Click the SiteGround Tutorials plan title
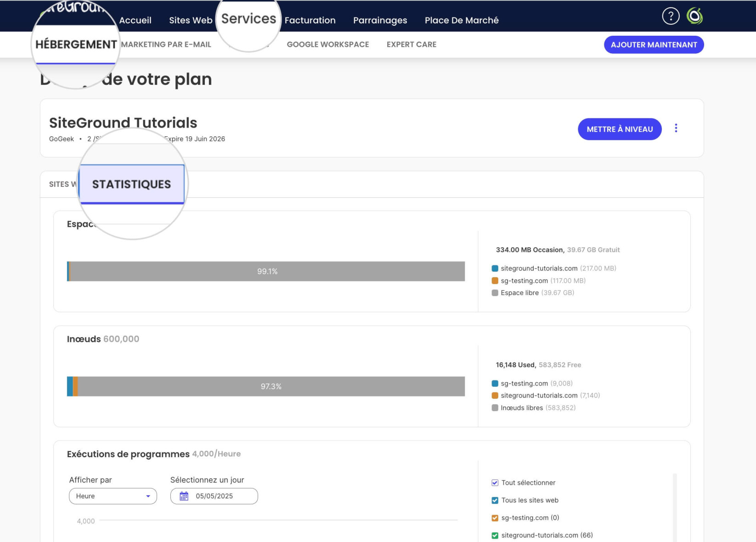756x542 pixels. coord(123,123)
